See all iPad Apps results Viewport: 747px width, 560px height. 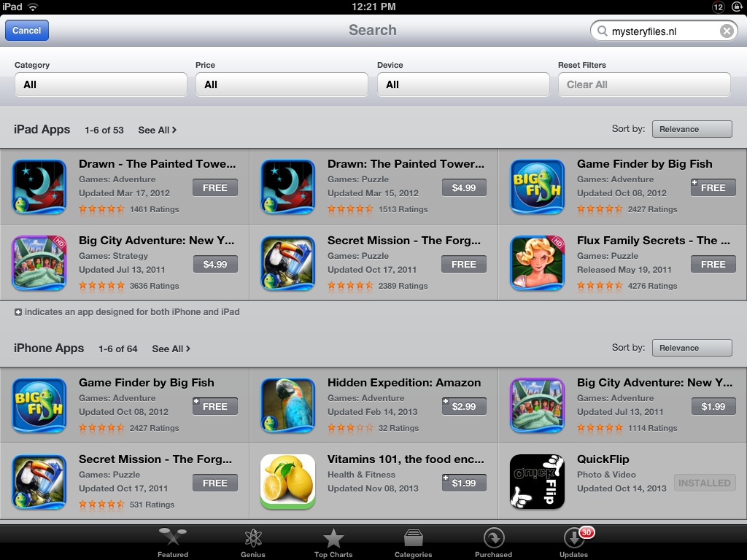158,130
